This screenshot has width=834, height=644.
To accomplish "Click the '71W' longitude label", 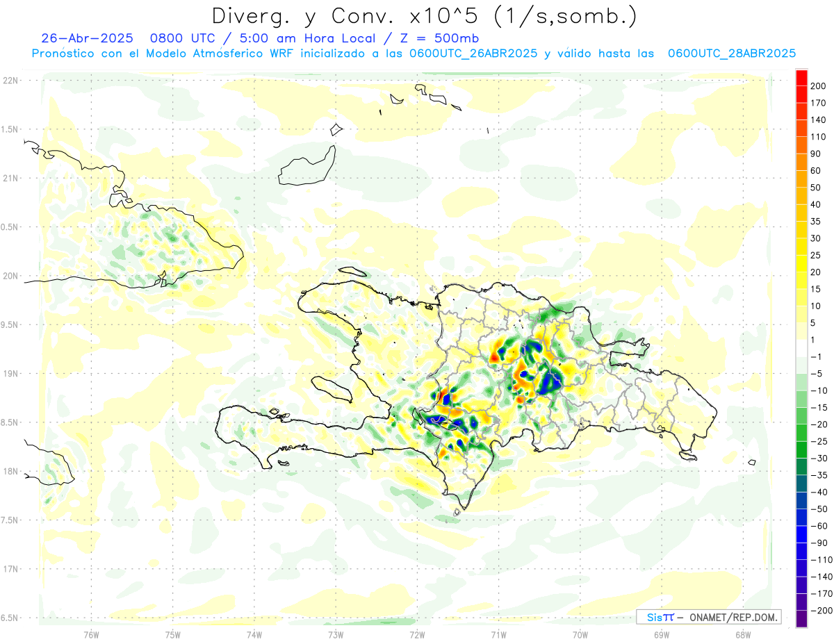I will pyautogui.click(x=498, y=634).
